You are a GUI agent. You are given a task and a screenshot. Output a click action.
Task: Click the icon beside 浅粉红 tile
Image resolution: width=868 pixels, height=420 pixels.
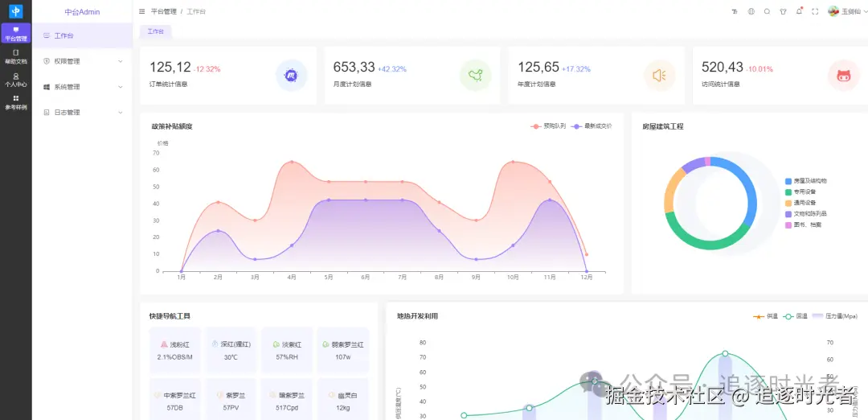164,344
